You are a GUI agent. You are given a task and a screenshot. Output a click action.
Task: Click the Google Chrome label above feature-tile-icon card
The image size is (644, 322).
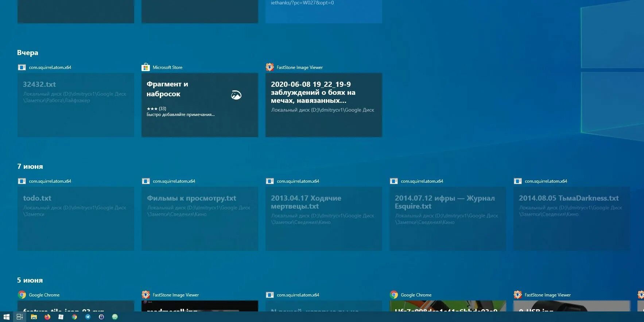[44, 295]
